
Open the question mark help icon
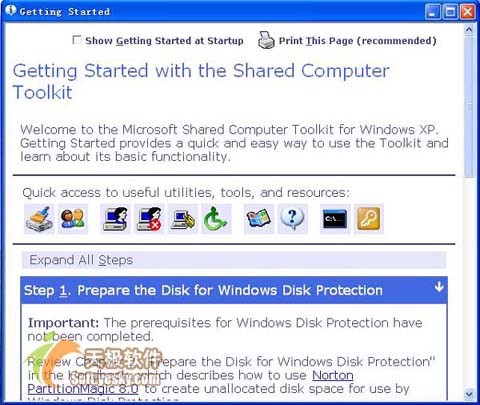(x=293, y=219)
